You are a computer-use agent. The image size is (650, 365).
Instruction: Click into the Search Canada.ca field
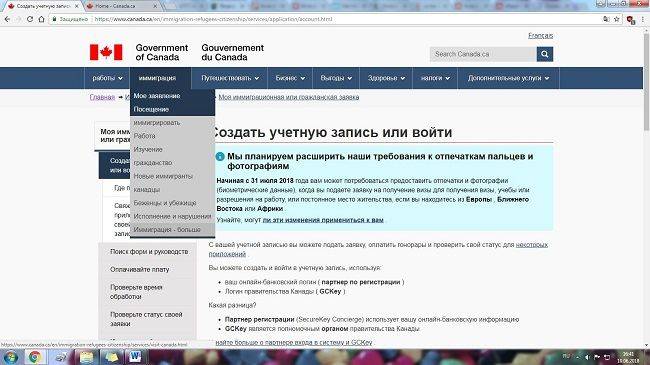483,54
